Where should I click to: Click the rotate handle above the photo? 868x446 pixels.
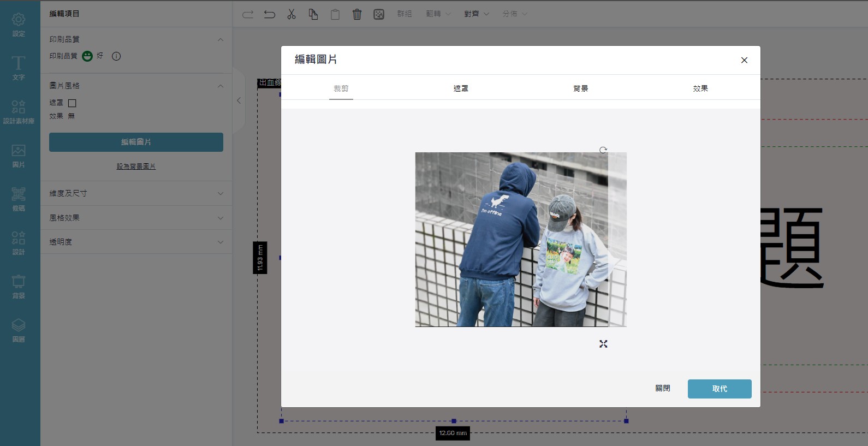pos(603,150)
